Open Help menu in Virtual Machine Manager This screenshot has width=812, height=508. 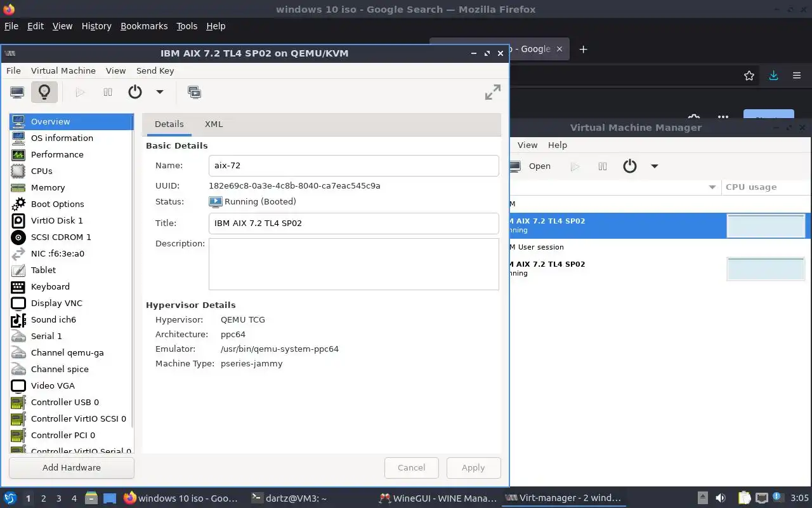pyautogui.click(x=558, y=145)
